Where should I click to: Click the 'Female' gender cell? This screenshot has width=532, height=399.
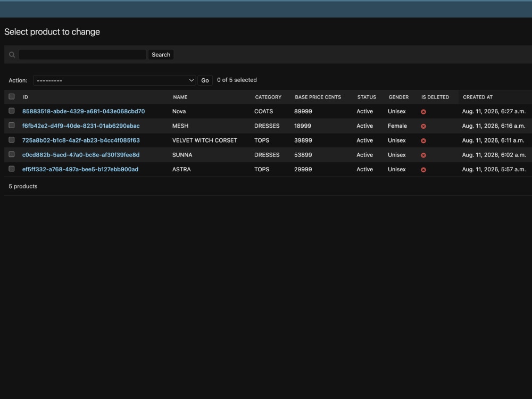[x=397, y=126]
